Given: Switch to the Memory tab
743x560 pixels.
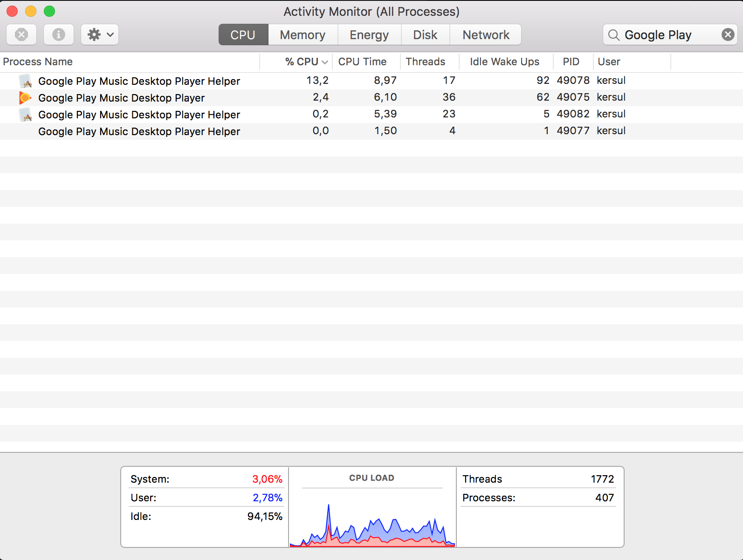Looking at the screenshot, I should click(303, 34).
